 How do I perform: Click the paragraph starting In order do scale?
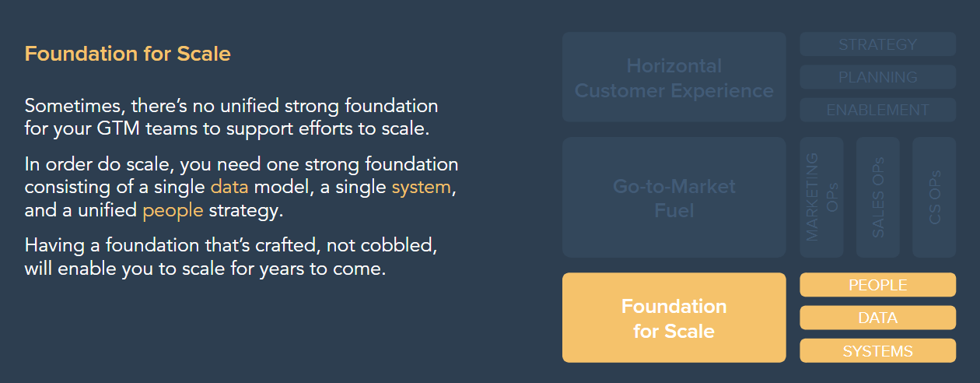242,188
